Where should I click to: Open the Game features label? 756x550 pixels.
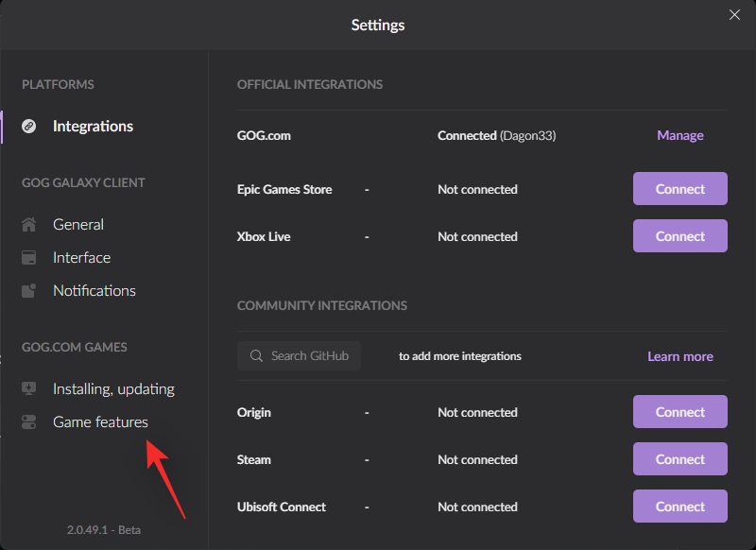click(x=100, y=422)
